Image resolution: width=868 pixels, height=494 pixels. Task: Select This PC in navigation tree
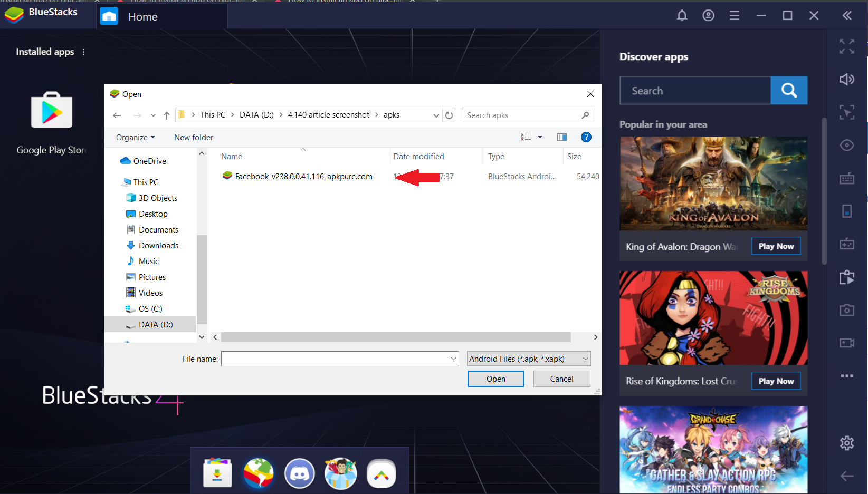(140, 182)
